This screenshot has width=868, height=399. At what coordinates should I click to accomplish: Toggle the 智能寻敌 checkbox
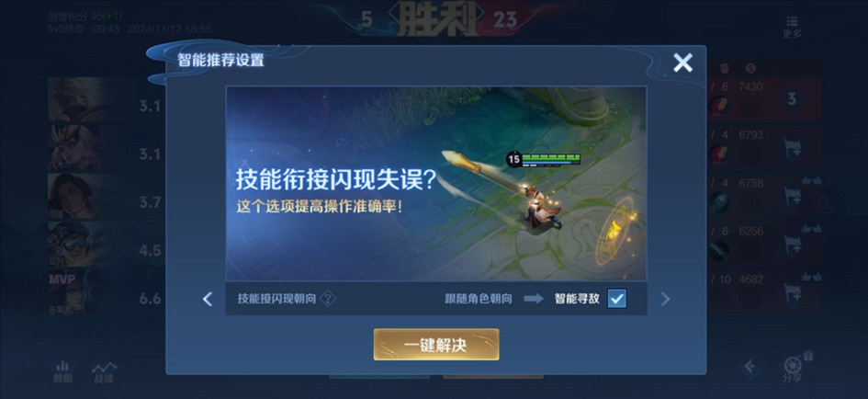click(x=616, y=299)
